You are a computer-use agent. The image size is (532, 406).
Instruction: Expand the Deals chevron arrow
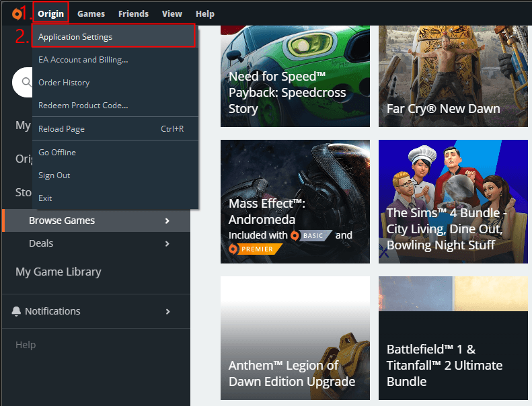[167, 244]
